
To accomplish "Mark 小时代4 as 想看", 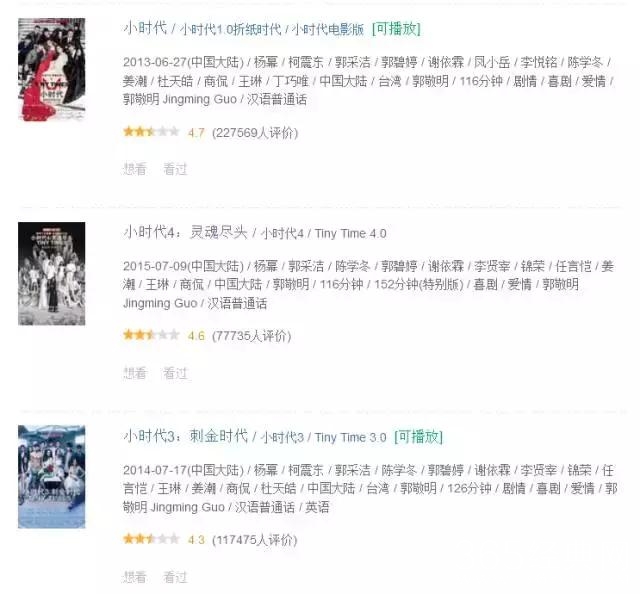I will (134, 373).
